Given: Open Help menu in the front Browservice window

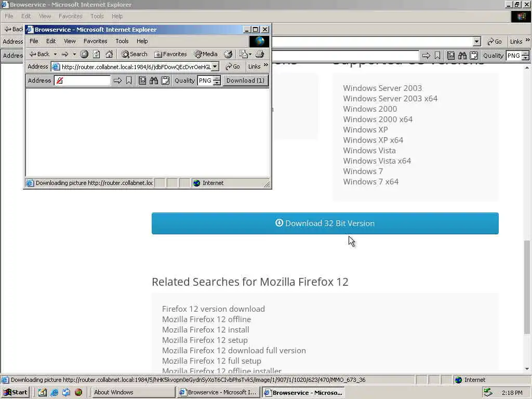Looking at the screenshot, I should coord(142,41).
